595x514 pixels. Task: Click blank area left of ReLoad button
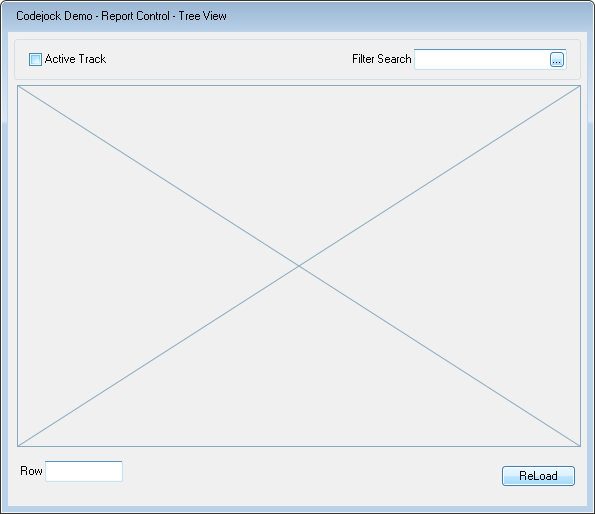pos(311,476)
